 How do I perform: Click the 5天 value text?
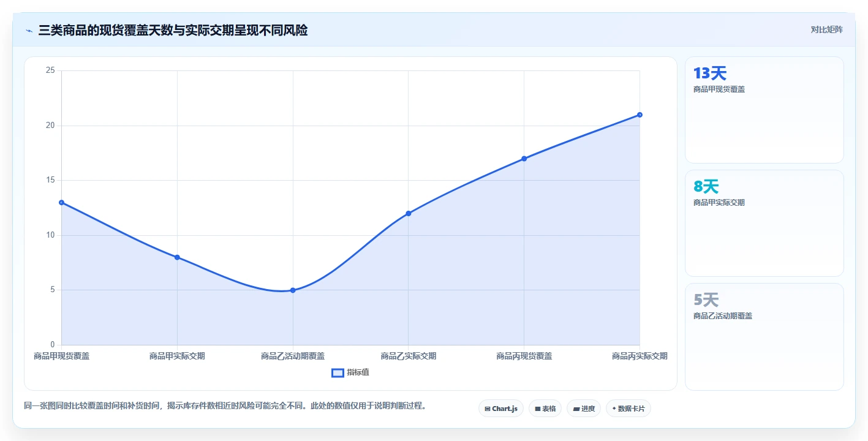706,300
